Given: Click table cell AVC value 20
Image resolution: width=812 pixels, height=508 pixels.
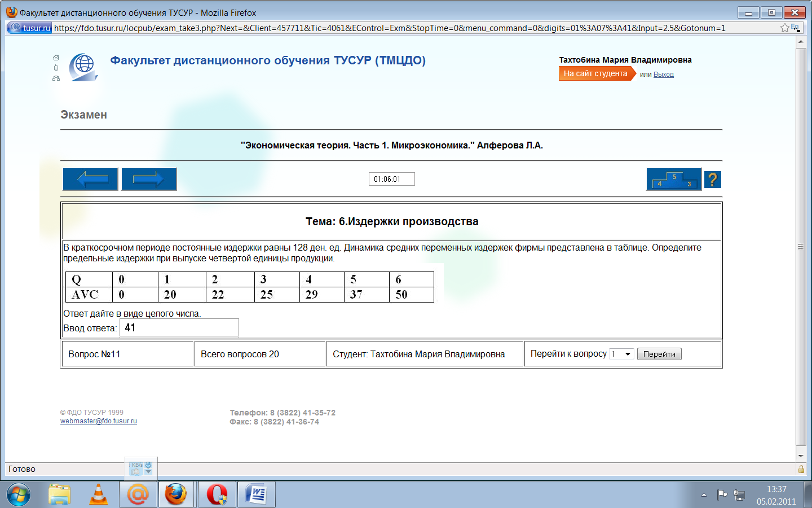Looking at the screenshot, I should pyautogui.click(x=182, y=295).
